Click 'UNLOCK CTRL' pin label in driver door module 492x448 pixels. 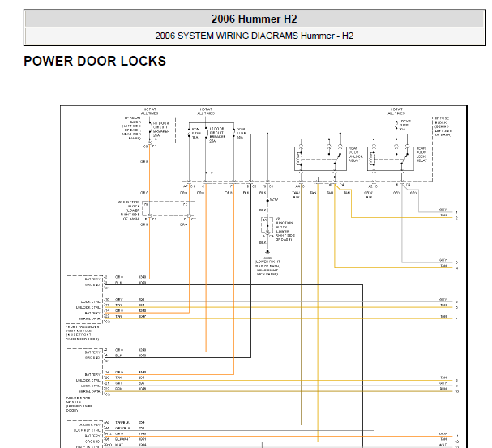click(88, 380)
